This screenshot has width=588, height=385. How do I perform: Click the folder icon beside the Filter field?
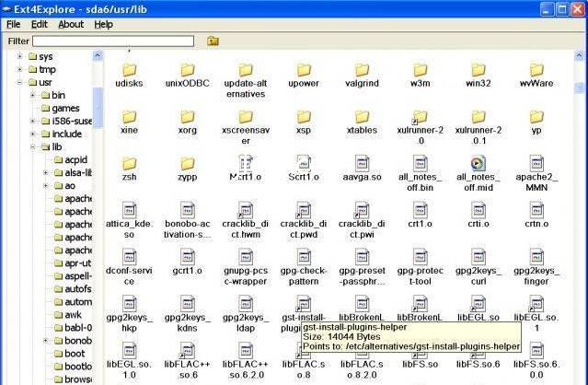point(213,41)
